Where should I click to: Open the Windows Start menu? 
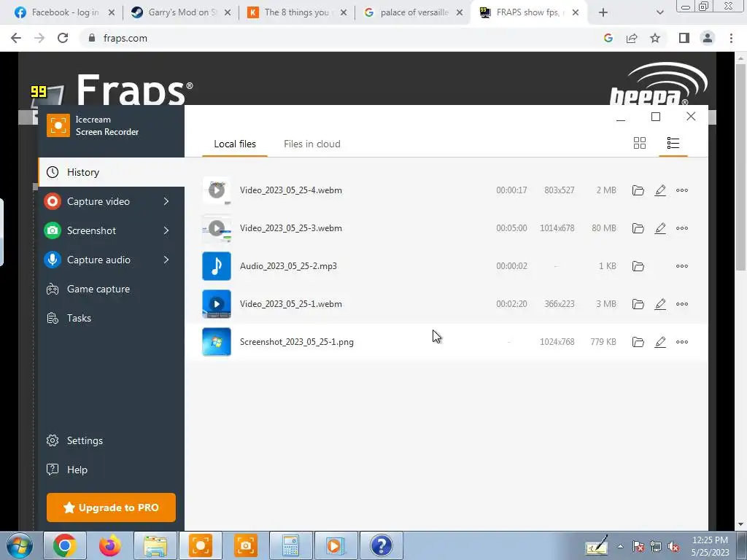pyautogui.click(x=19, y=545)
